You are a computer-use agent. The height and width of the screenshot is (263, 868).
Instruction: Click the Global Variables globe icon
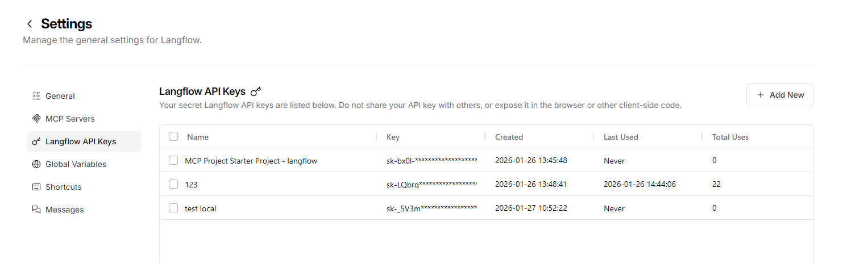(x=36, y=164)
